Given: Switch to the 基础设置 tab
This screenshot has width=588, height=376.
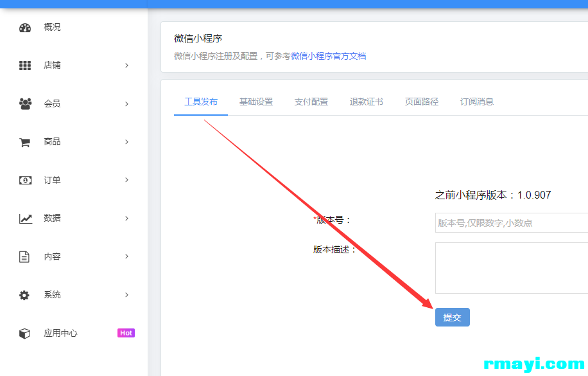Looking at the screenshot, I should pyautogui.click(x=256, y=102).
